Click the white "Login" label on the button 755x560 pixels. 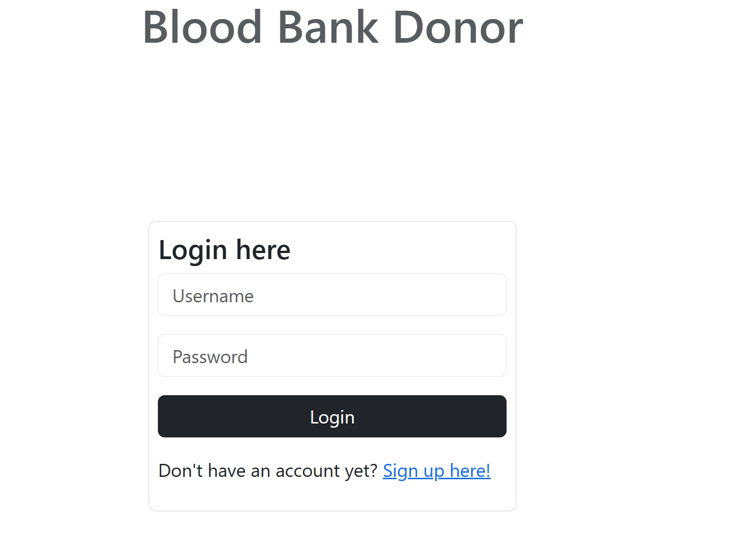(332, 417)
